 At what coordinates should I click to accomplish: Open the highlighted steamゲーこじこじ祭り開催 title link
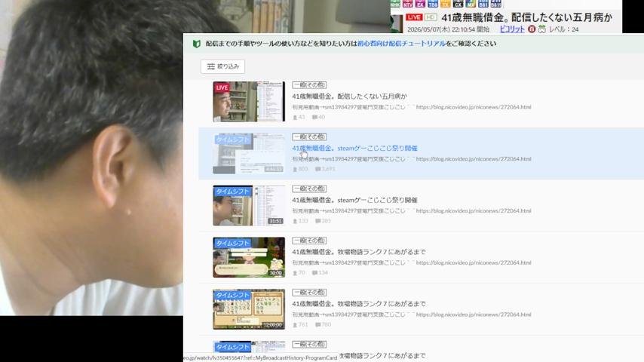click(x=354, y=149)
